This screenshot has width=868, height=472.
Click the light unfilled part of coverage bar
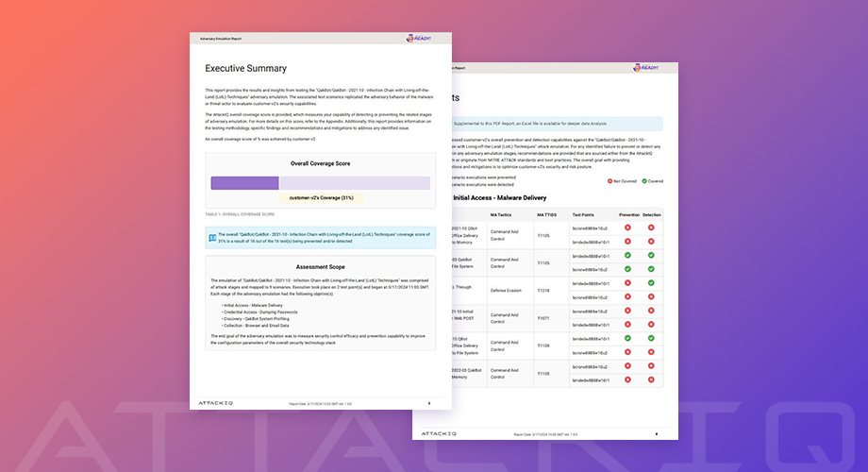(x=355, y=183)
